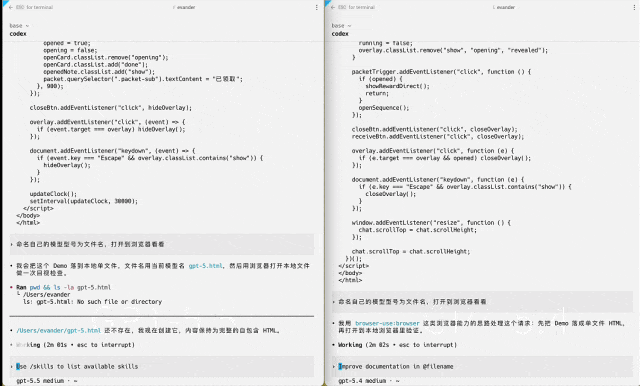Screen dimensions: 640x386
Task: Click the back arrow in the right pane
Action: coord(333,7)
